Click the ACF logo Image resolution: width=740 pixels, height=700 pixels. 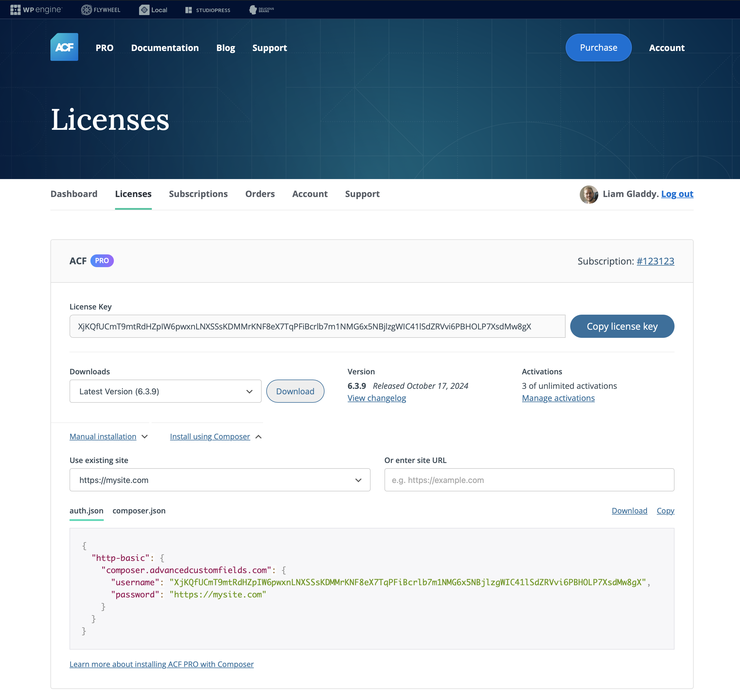[x=64, y=47]
